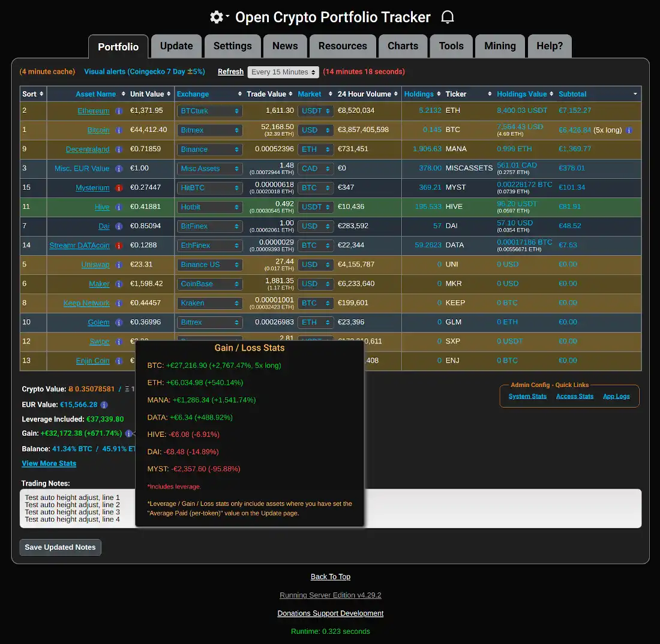Open the Help? tab
660x644 pixels.
tap(550, 46)
